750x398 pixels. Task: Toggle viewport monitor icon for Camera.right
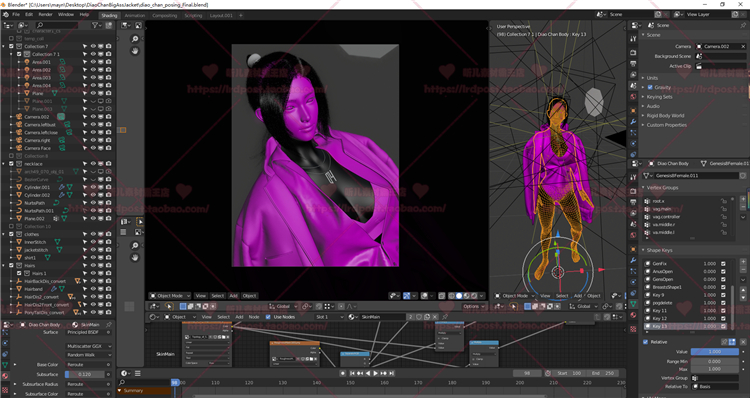(x=101, y=140)
